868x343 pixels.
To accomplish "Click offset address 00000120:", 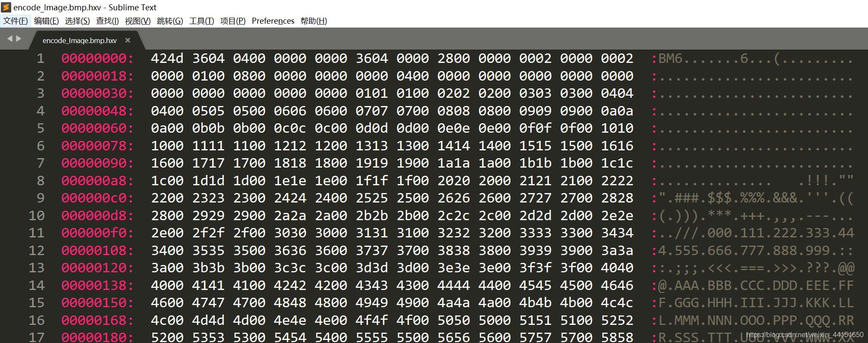I will (97, 268).
